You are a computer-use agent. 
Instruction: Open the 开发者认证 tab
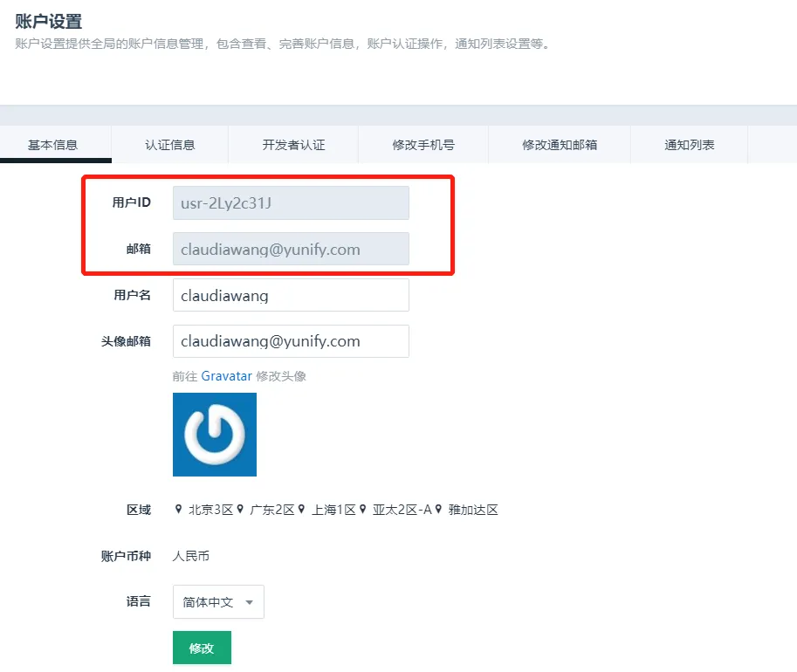[x=293, y=143]
